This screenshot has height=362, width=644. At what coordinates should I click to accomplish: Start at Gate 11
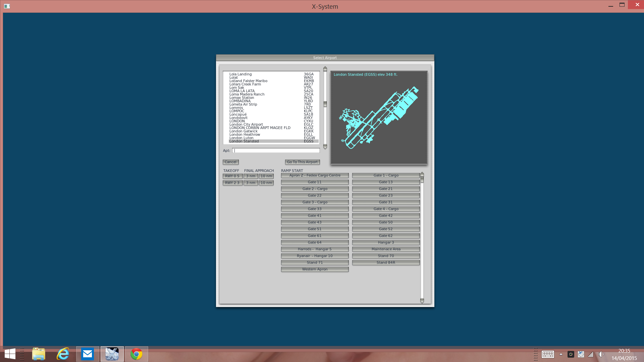[315, 182]
